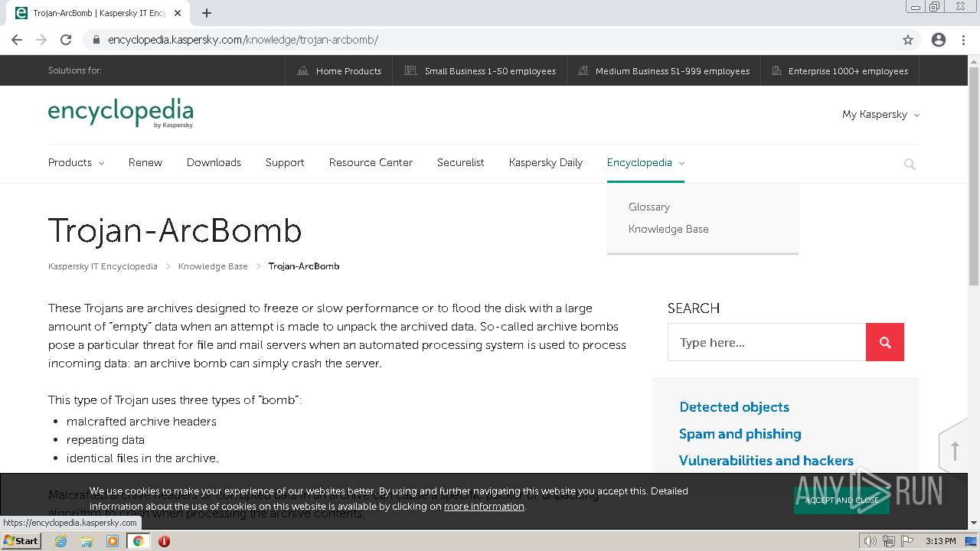Click the taskbar clock 3:13 PM
Screen dimensions: 980x551
pos(940,541)
